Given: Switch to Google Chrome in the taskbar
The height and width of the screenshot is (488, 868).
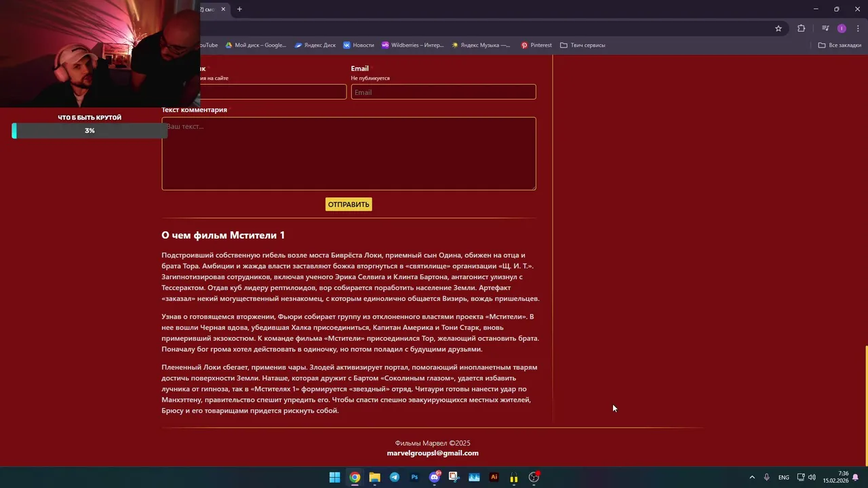Looking at the screenshot, I should tap(355, 477).
